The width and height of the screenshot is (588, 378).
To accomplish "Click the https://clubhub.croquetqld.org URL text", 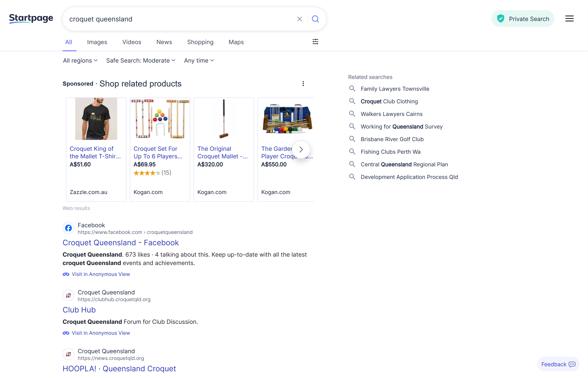I will (114, 299).
